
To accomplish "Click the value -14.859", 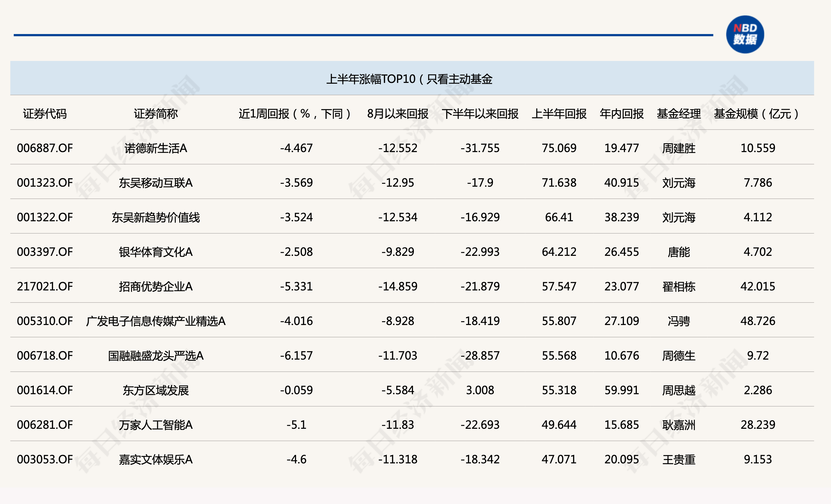I will pos(398,286).
